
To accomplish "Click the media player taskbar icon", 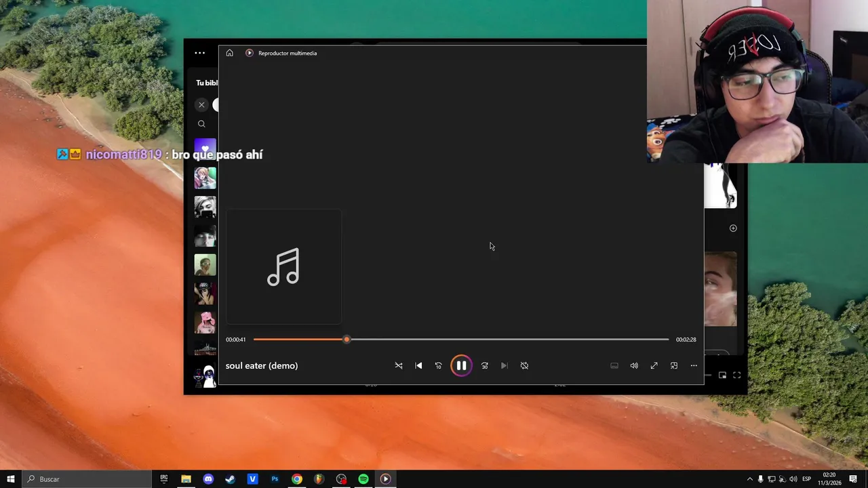I will [385, 479].
